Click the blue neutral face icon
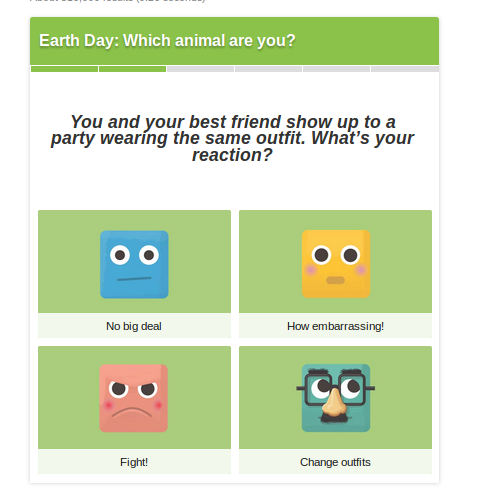The width and height of the screenshot is (486, 501). pos(134,264)
